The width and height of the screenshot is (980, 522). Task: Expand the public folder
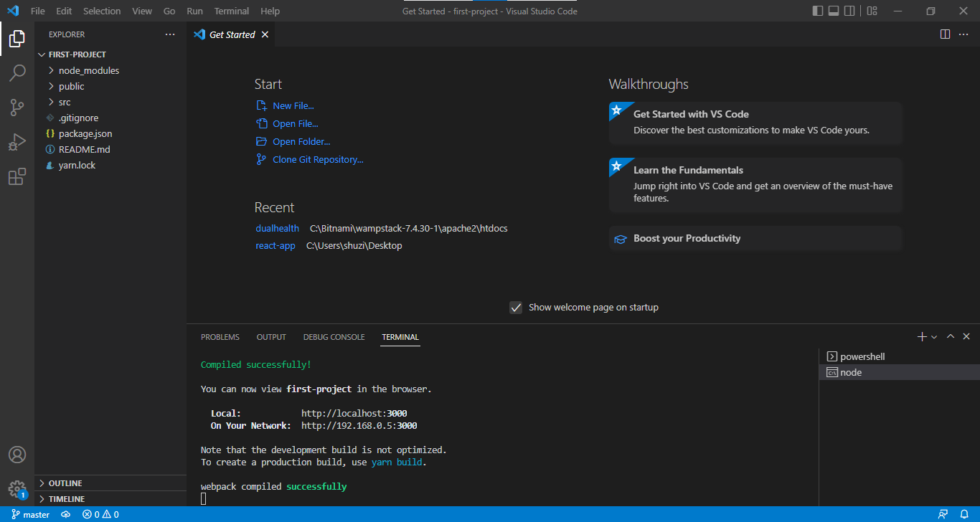(x=110, y=86)
